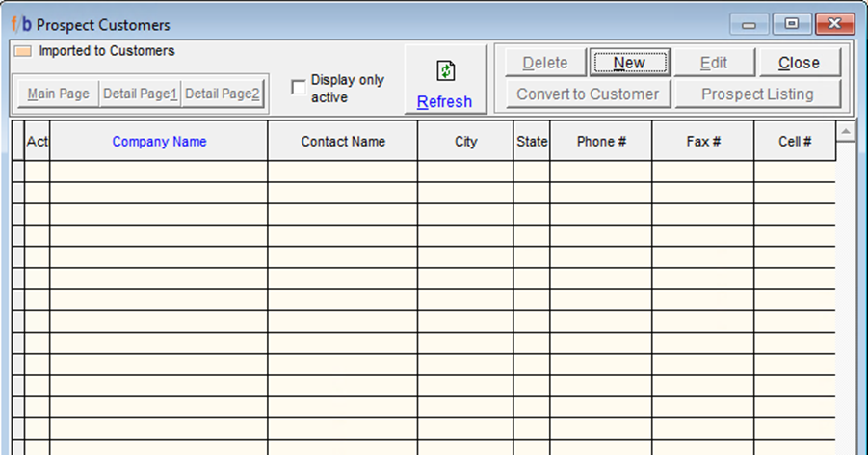Screen dimensions: 868x455
Task: Open the Detail Page1 tab
Action: 141,94
